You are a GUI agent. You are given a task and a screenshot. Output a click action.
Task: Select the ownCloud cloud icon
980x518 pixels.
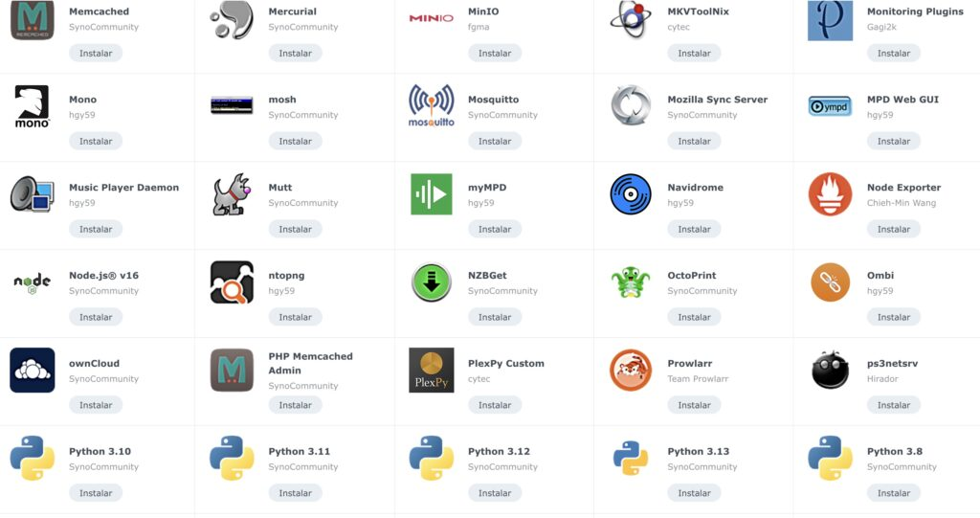click(33, 371)
